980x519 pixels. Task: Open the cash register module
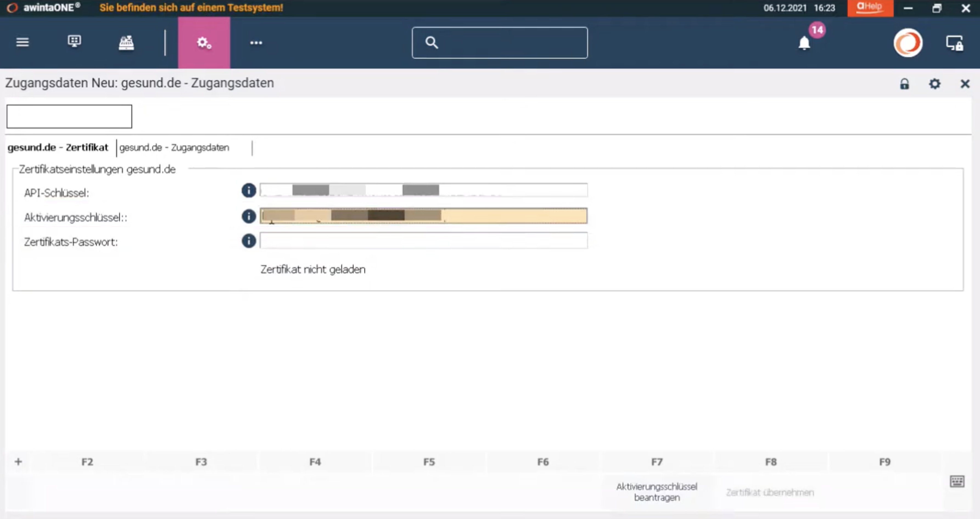[126, 43]
